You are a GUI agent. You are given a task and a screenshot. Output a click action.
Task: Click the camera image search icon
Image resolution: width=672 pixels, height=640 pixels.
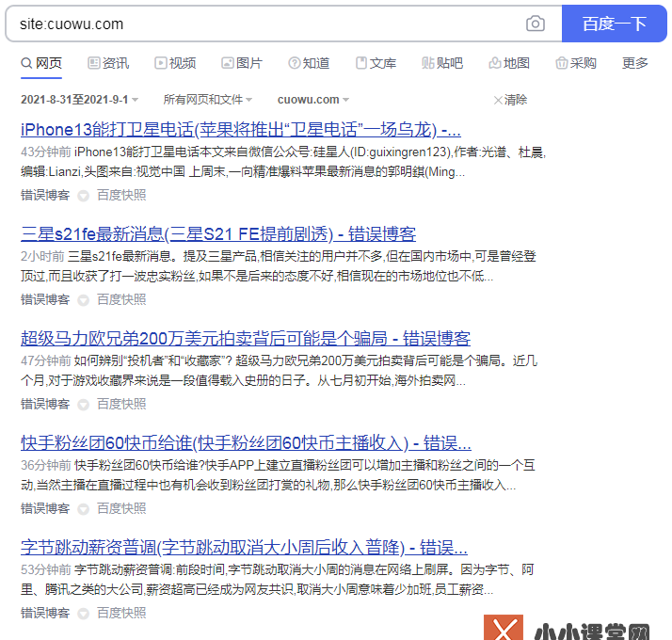pos(536,24)
